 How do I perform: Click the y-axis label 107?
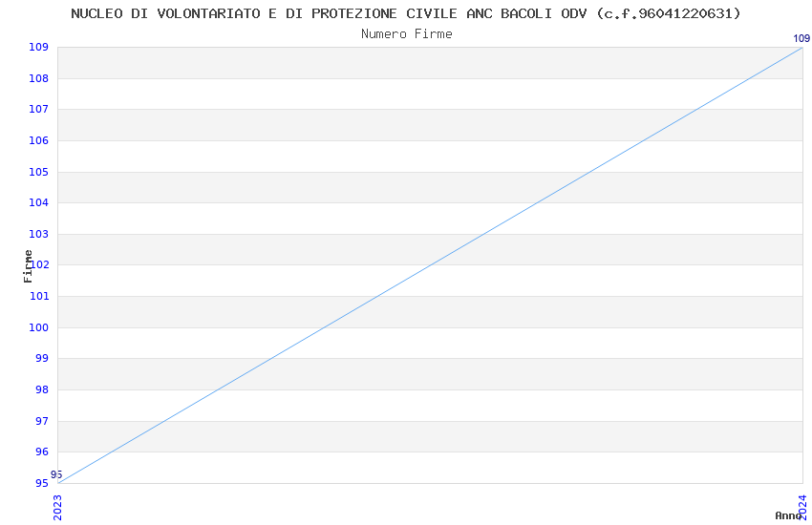click(39, 109)
